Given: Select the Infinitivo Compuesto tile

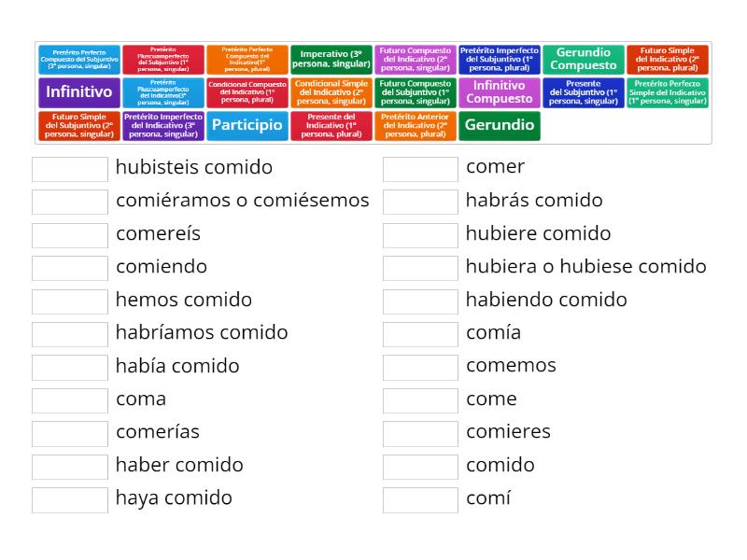Looking at the screenshot, I should point(499,92).
